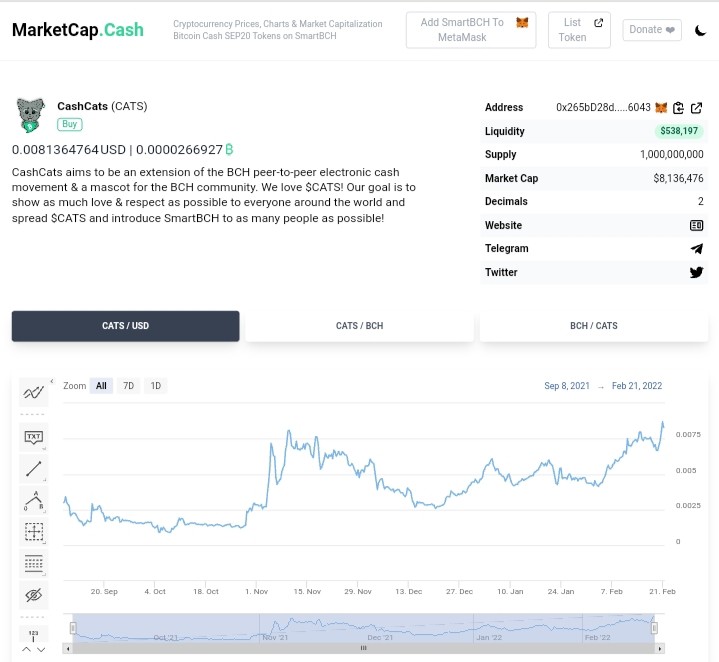719x662 pixels.
Task: Open the CashCats website icon
Action: point(696,225)
